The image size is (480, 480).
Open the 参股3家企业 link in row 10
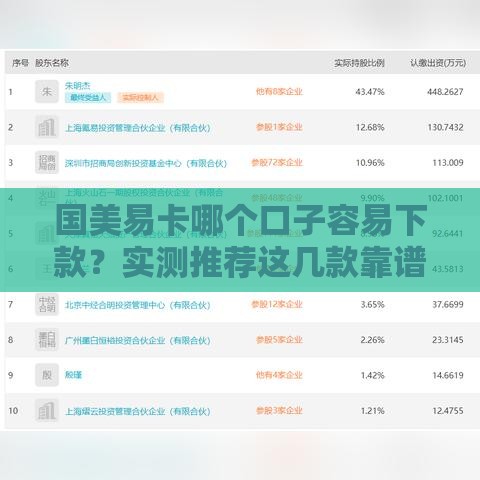[279, 411]
